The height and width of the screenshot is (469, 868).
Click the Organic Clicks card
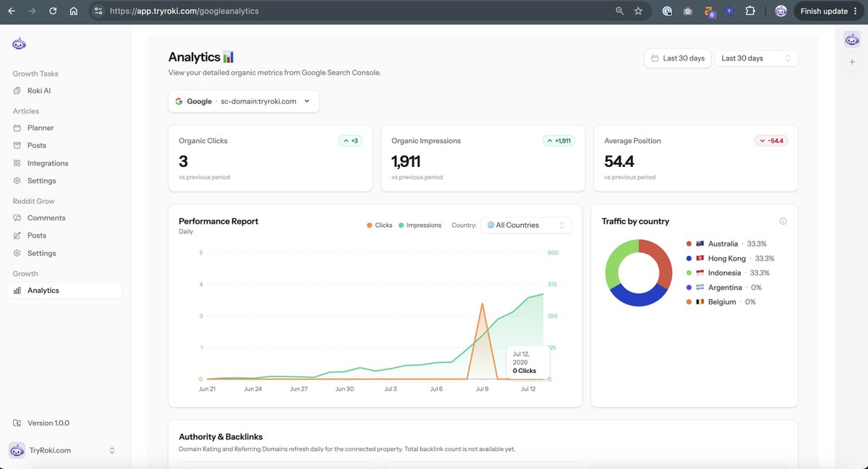tap(271, 159)
